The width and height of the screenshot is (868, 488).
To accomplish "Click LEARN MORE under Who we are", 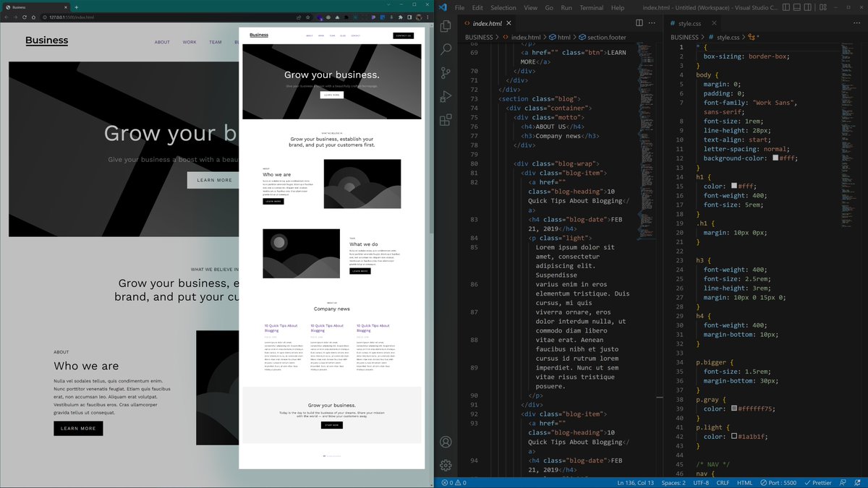I will pyautogui.click(x=78, y=428).
